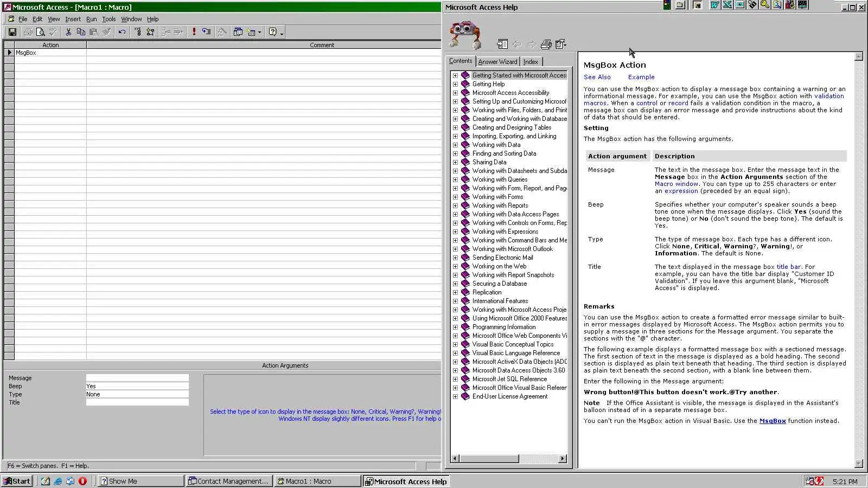Click the Windows Start button
Screen dimensions: 868x488
pyautogui.click(x=17, y=481)
